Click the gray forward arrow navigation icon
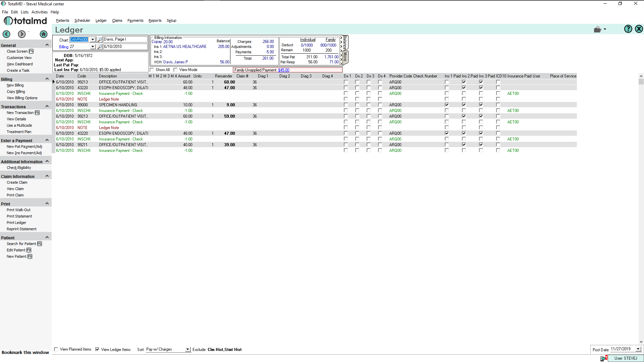Screen dimensions: 644x362 point(22,34)
